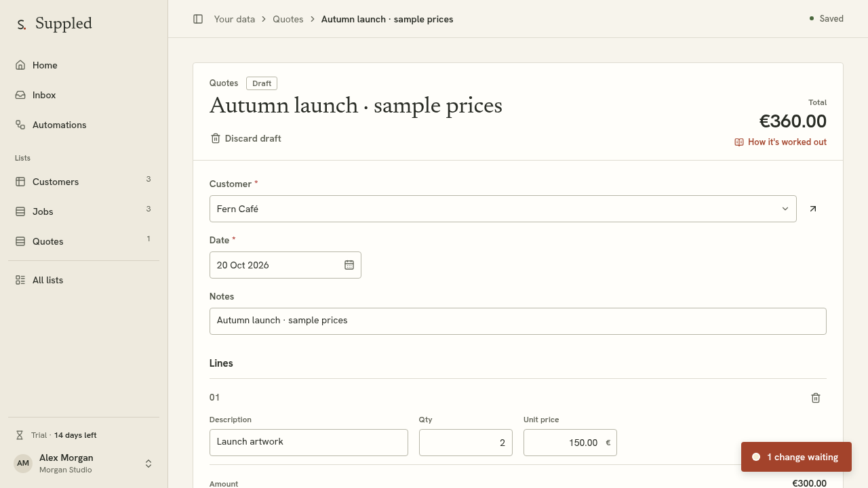
Task: Click the All lists icon
Action: click(20, 280)
